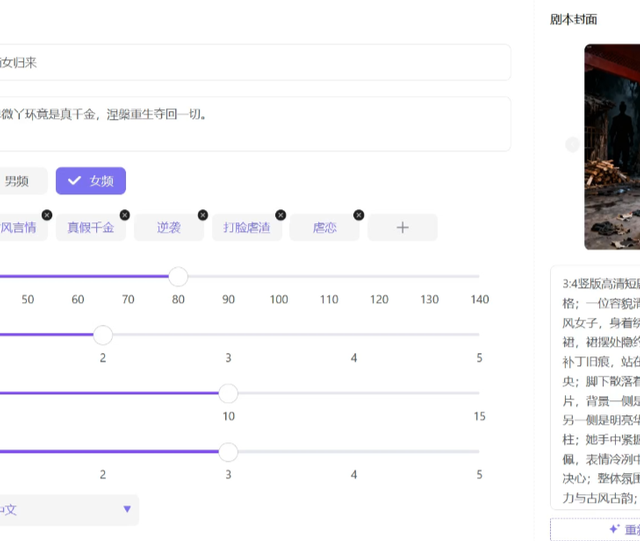640x541 pixels.
Task: Click the plus icon to add a tag
Action: pos(402,227)
